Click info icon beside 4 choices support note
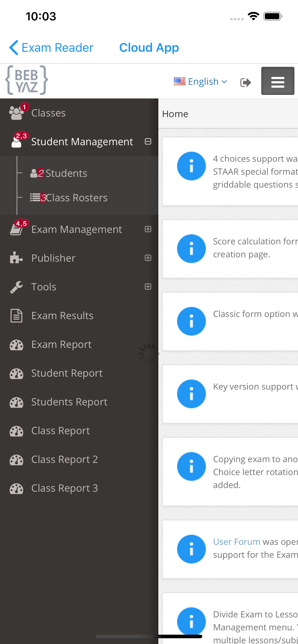Viewport: 298px width, 644px height. [191, 166]
